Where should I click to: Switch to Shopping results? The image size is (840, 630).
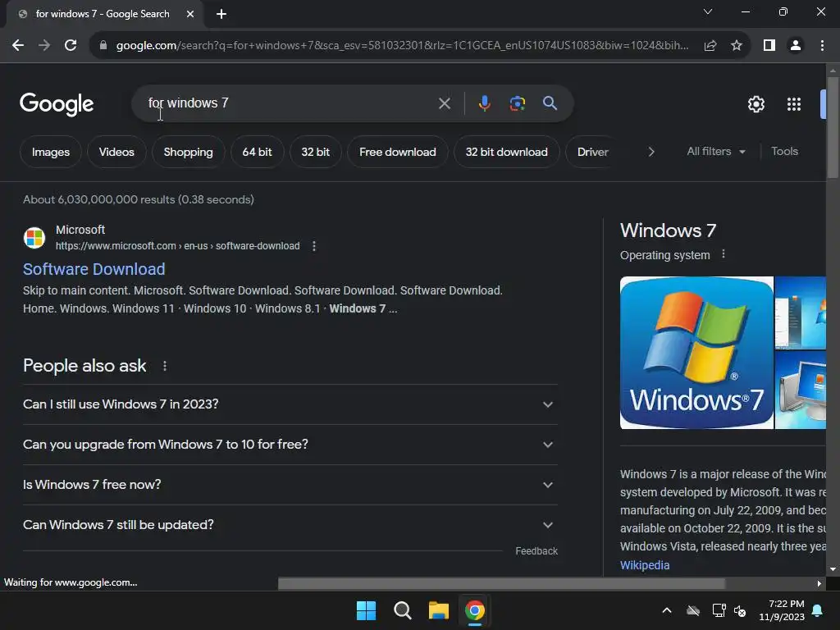[x=188, y=152]
